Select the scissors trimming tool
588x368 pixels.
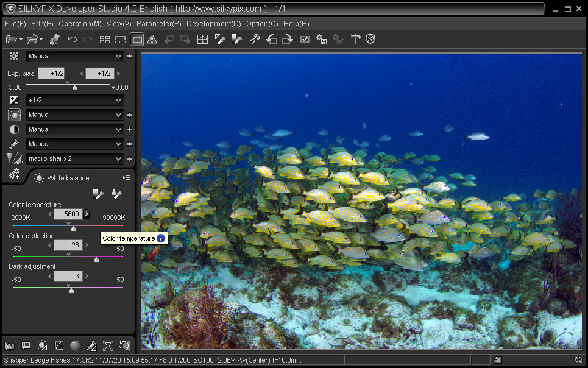coord(255,40)
